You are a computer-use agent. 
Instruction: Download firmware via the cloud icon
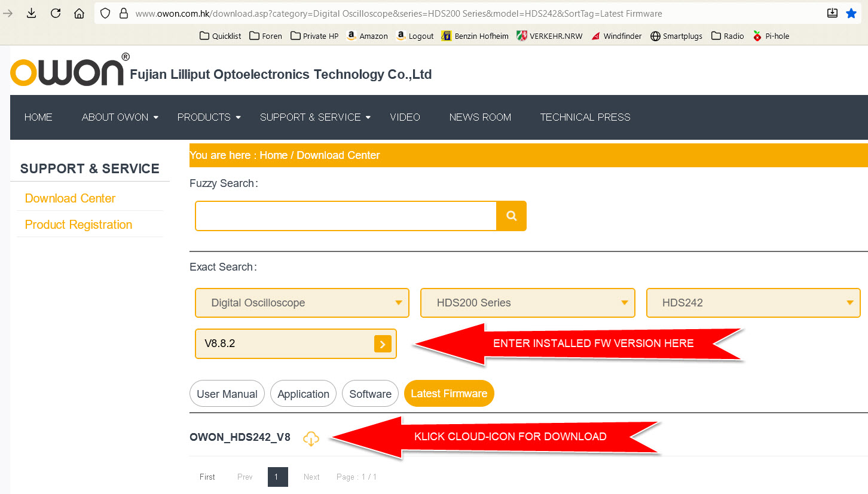(311, 438)
